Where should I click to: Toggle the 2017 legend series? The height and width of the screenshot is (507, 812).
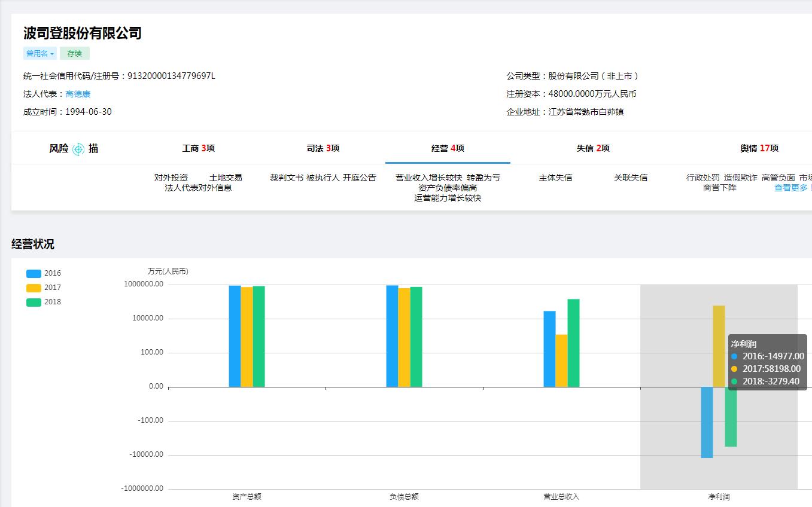point(44,288)
